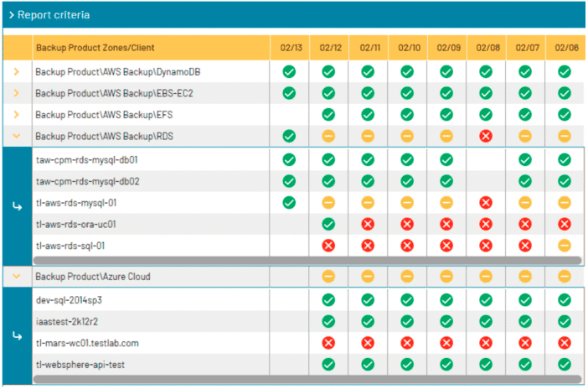
Task: Click the 02/08 column header
Action: [487, 48]
